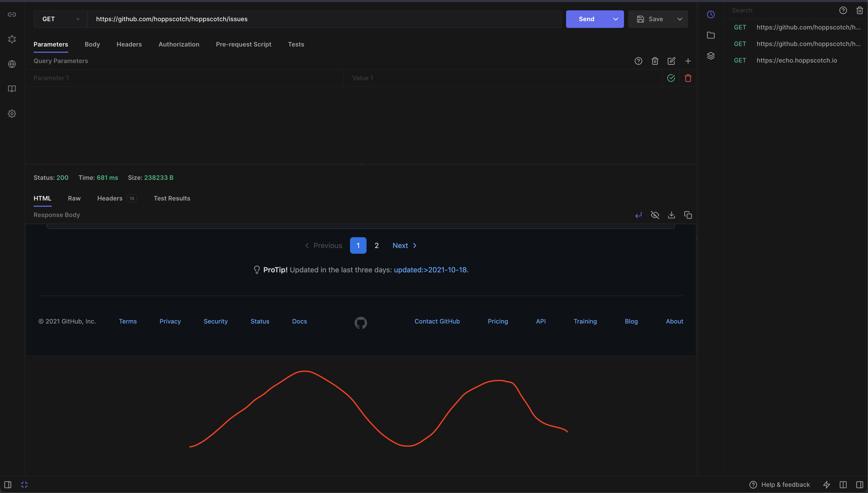Toggle line wrapping in response body
Image resolution: width=868 pixels, height=493 pixels.
[638, 215]
